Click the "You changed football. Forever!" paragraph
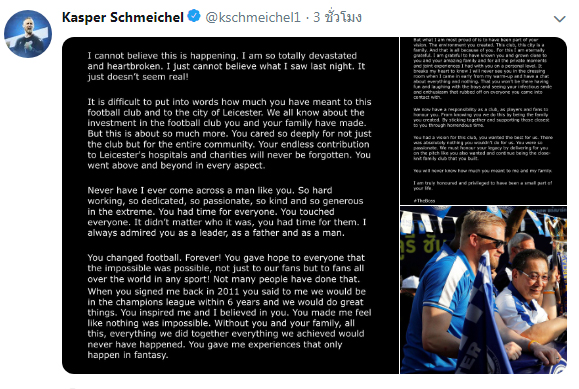This screenshot has width=579, height=389. point(226,268)
